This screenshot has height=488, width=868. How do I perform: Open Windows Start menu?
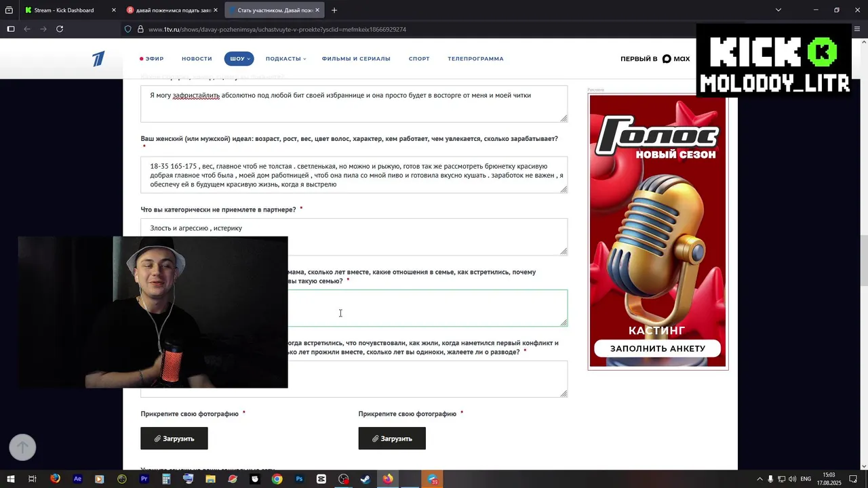pos(10,479)
